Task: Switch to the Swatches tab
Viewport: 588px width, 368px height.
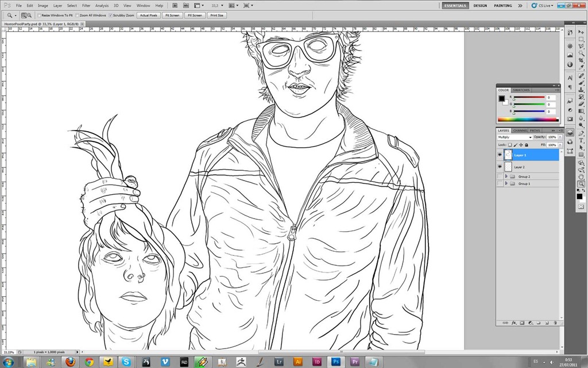Action: (521, 90)
